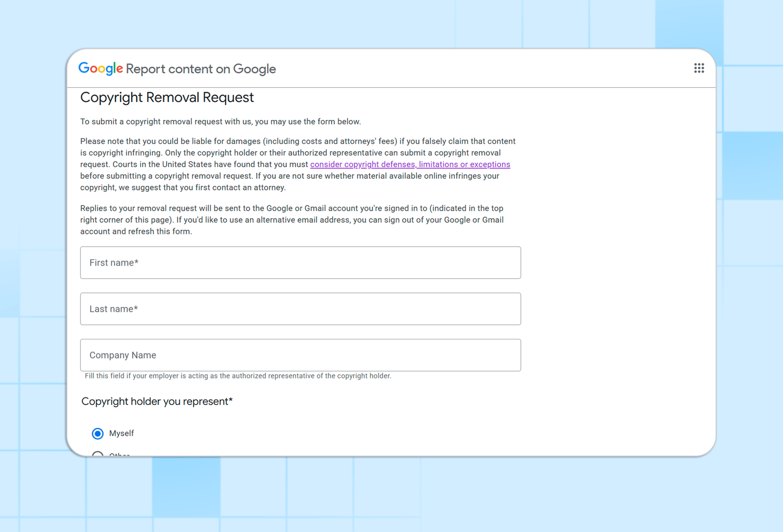Click in the First name field
The width and height of the screenshot is (783, 532).
pyautogui.click(x=300, y=262)
